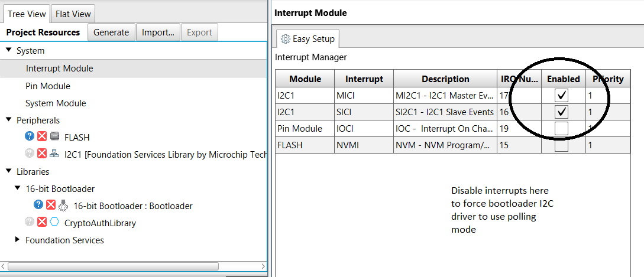Select Pin Module in the tree
Viewport: 644px width, 277px height.
click(x=48, y=86)
